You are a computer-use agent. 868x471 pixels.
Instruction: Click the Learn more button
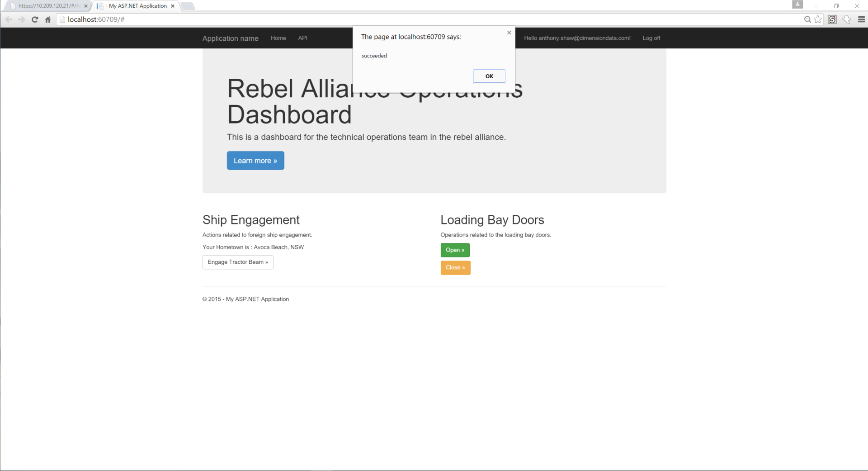click(x=255, y=160)
